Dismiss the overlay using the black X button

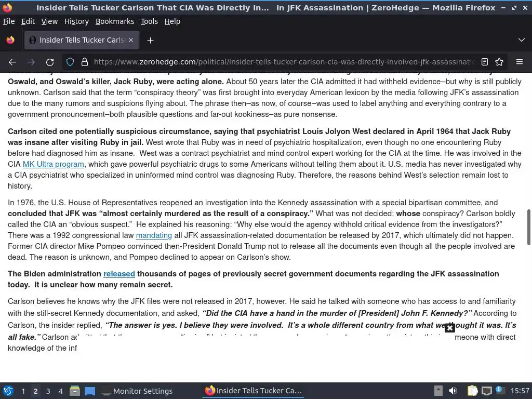[449, 328]
